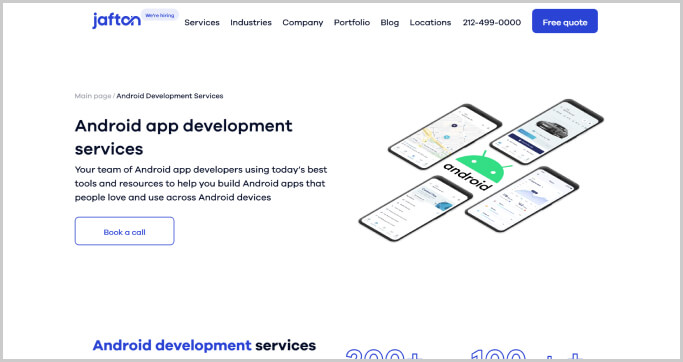This screenshot has height=362, width=683.
Task: Select the phone mockup showing a chart
Action: [x=522, y=199]
